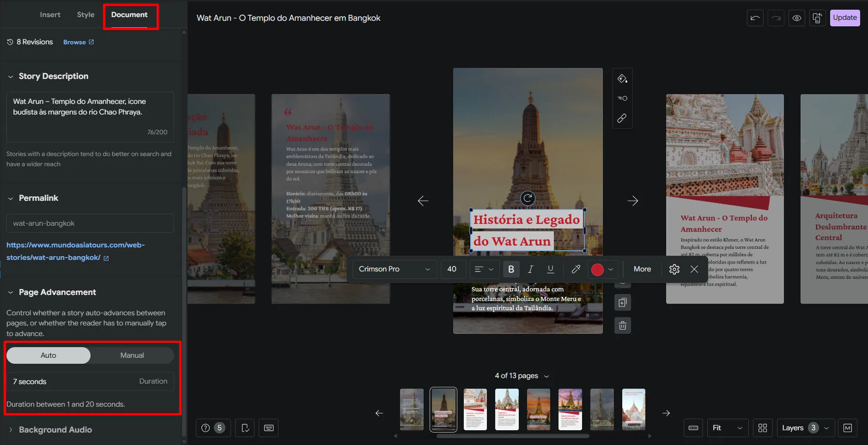The image size is (868, 445).
Task: Toggle italic formatting on text
Action: click(530, 269)
